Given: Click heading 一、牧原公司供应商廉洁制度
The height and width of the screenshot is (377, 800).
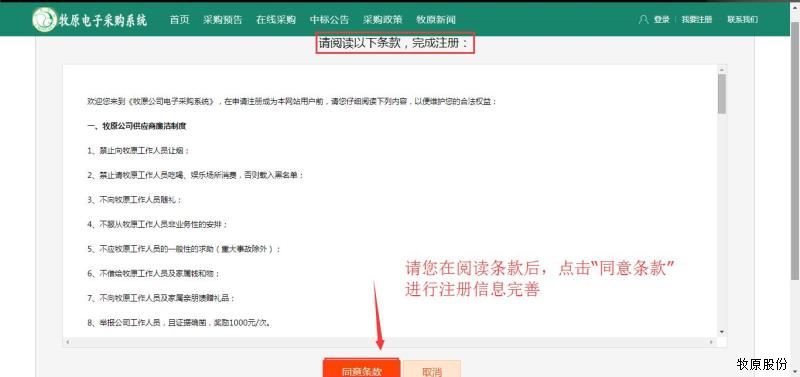Looking at the screenshot, I should point(137,126).
